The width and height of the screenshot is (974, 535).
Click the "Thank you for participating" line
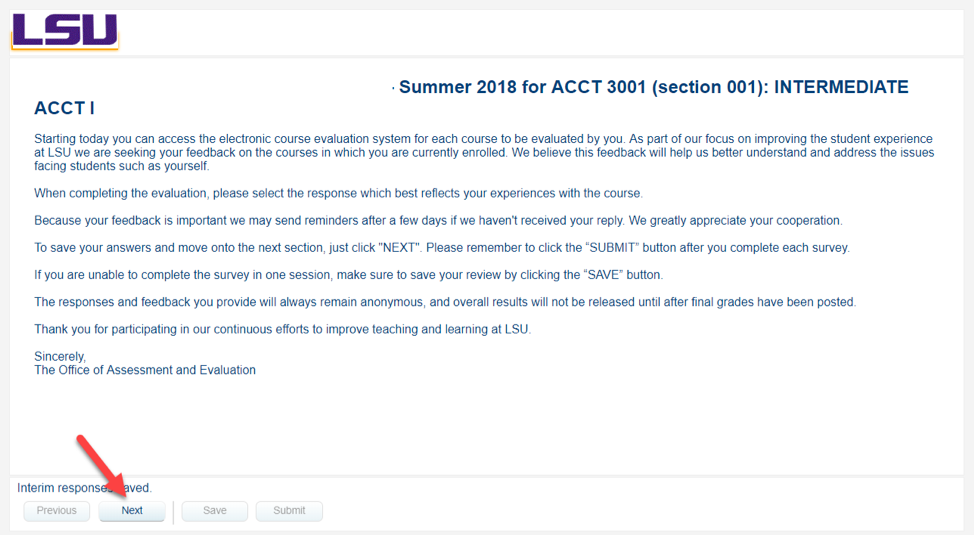click(282, 329)
